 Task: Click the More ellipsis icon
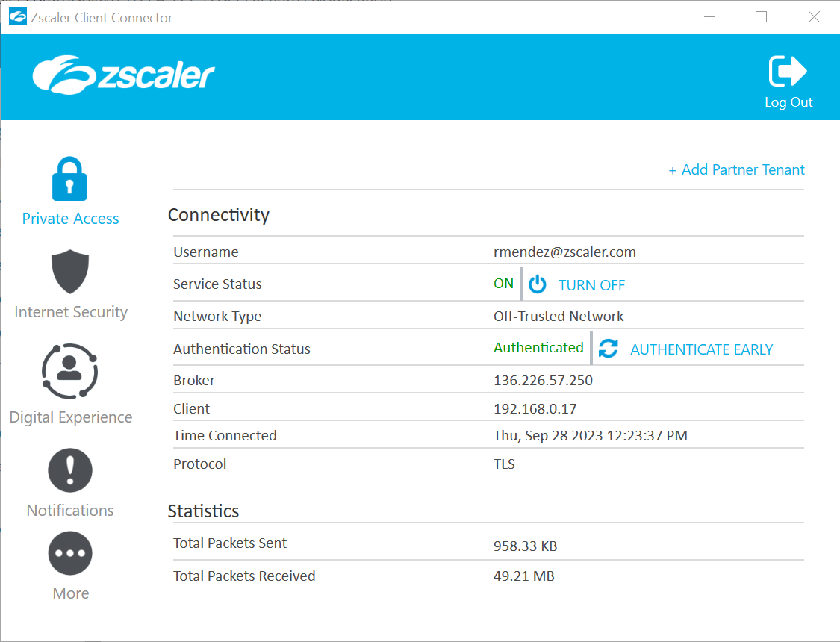tap(70, 553)
